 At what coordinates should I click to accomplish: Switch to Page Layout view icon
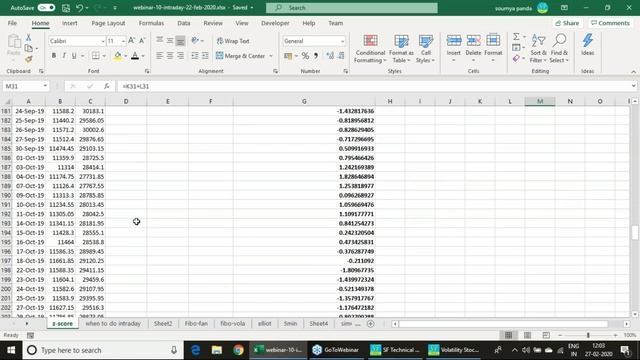[x=527, y=335]
